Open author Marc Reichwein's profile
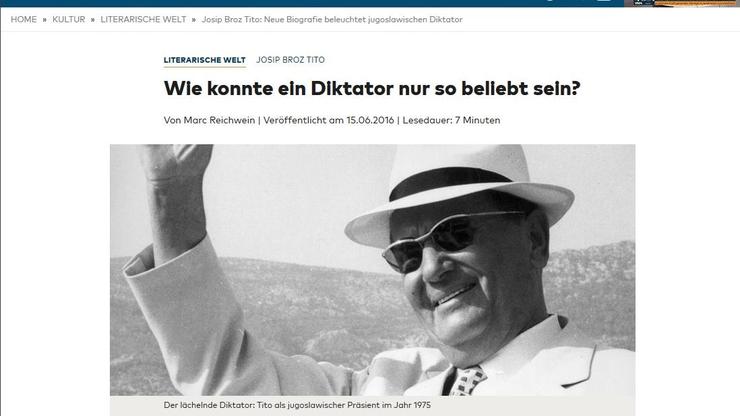740x416 pixels. tap(219, 120)
